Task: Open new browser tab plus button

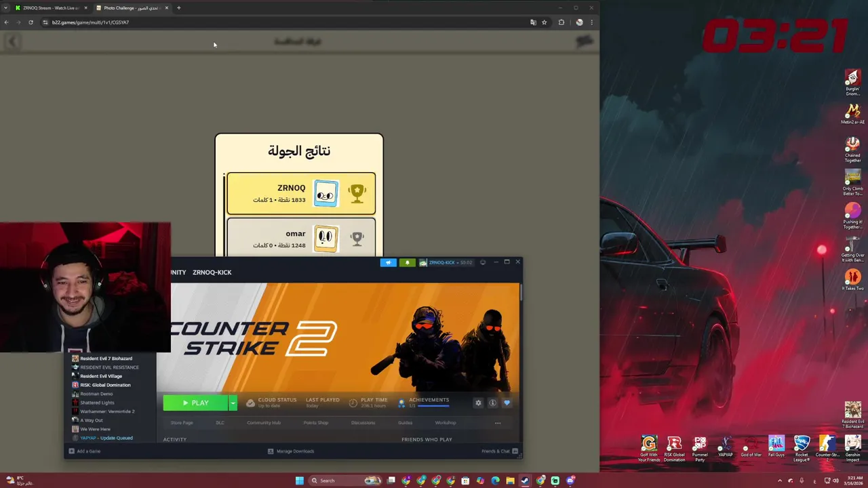Action: [x=178, y=8]
